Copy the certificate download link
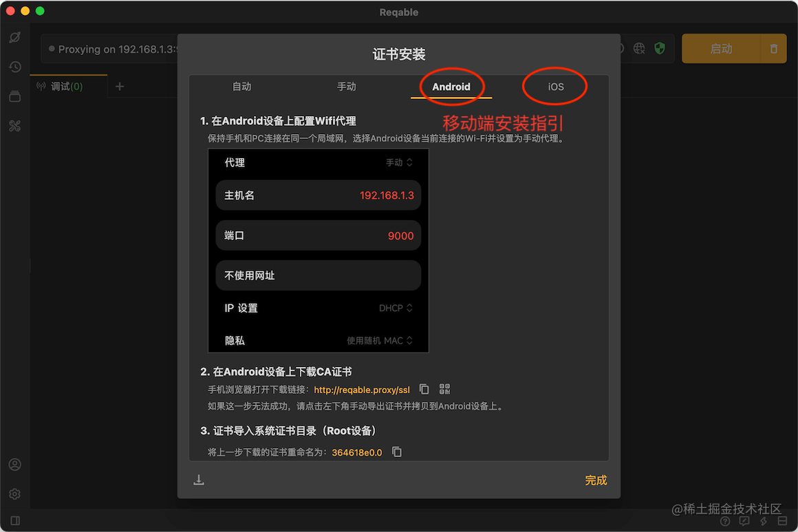Image resolution: width=798 pixels, height=532 pixels. click(x=423, y=388)
